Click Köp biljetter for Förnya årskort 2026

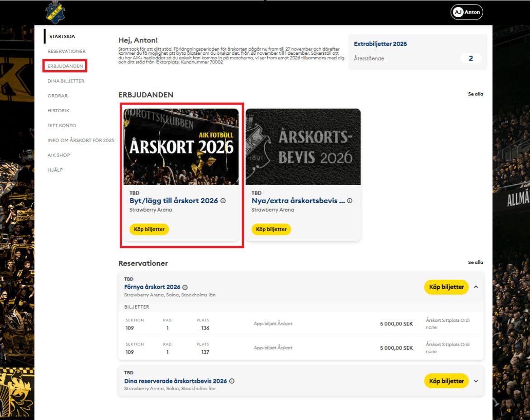click(446, 287)
